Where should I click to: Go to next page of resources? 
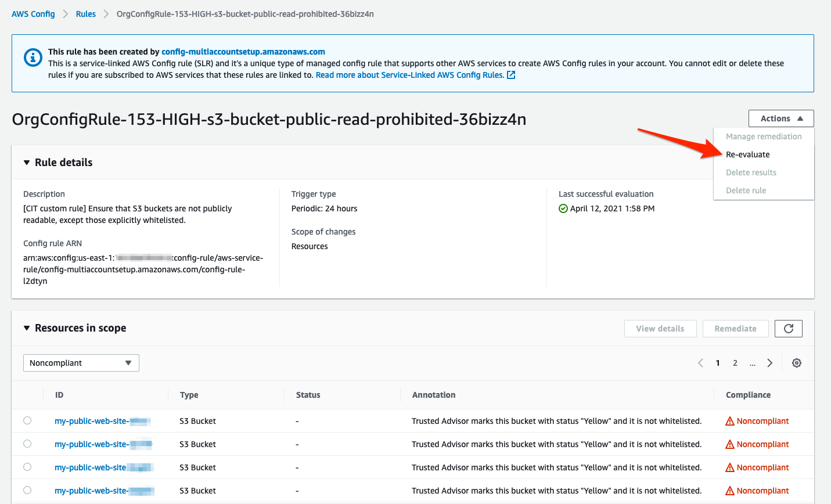pos(770,363)
